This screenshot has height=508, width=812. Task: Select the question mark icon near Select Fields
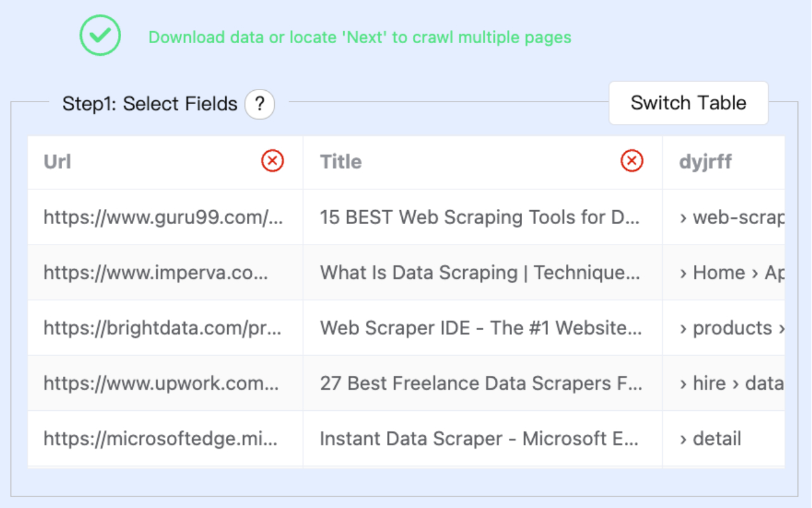(x=259, y=104)
